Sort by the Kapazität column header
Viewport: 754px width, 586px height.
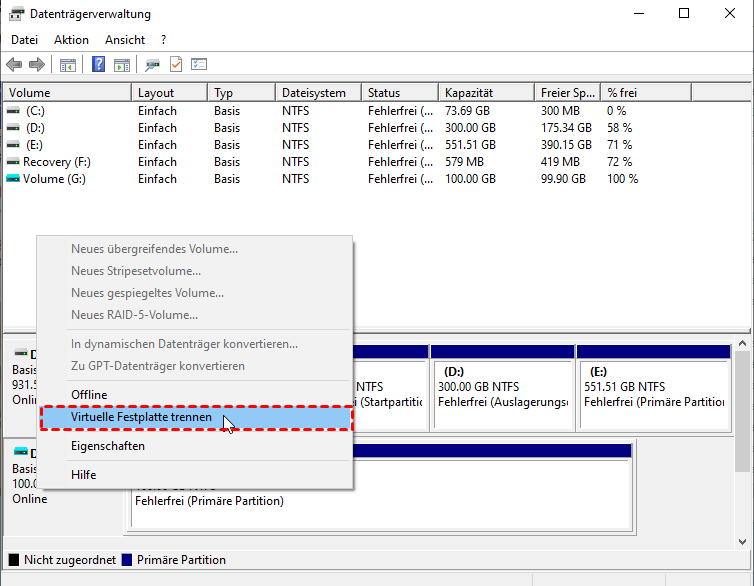(x=487, y=93)
